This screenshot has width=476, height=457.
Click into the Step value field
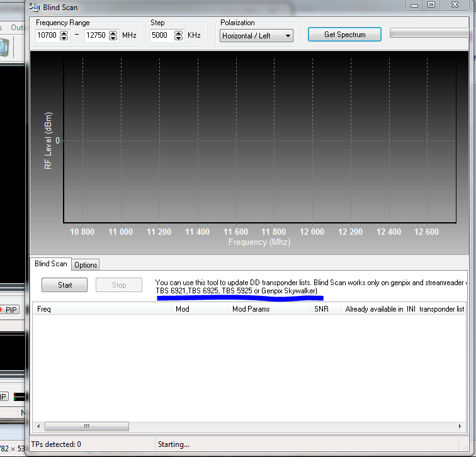tap(161, 36)
